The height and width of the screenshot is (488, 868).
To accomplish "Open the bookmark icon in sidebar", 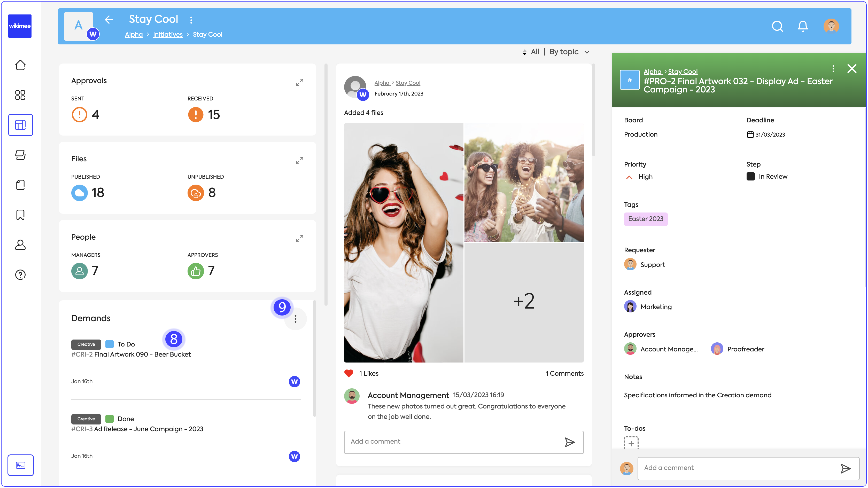I will 20,215.
